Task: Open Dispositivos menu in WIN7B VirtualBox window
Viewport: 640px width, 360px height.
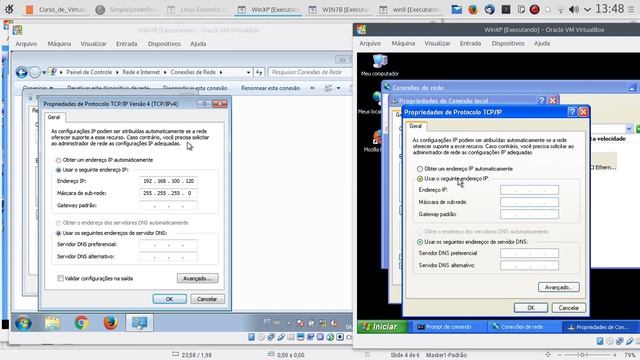Action: tap(164, 44)
